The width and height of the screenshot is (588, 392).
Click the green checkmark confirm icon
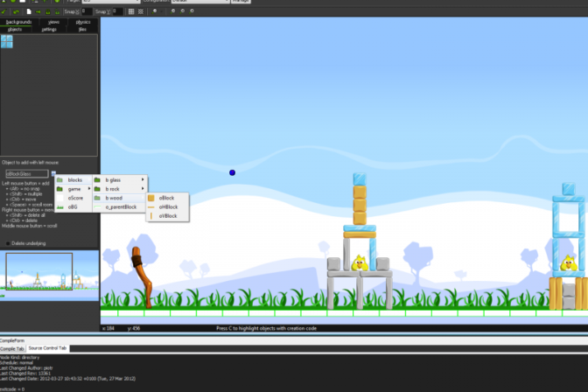[x=5, y=11]
